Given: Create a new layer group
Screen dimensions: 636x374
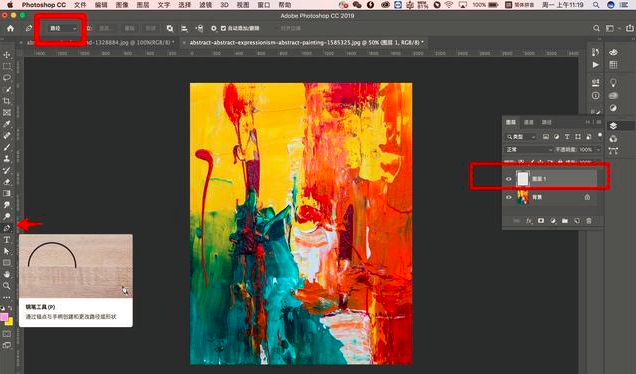Looking at the screenshot, I should point(565,221).
